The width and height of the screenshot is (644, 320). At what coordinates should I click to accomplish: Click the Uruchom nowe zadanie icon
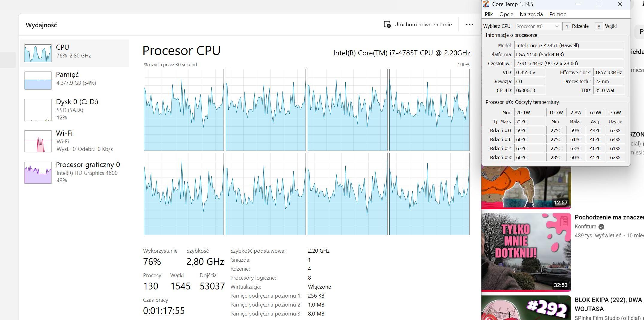point(387,25)
